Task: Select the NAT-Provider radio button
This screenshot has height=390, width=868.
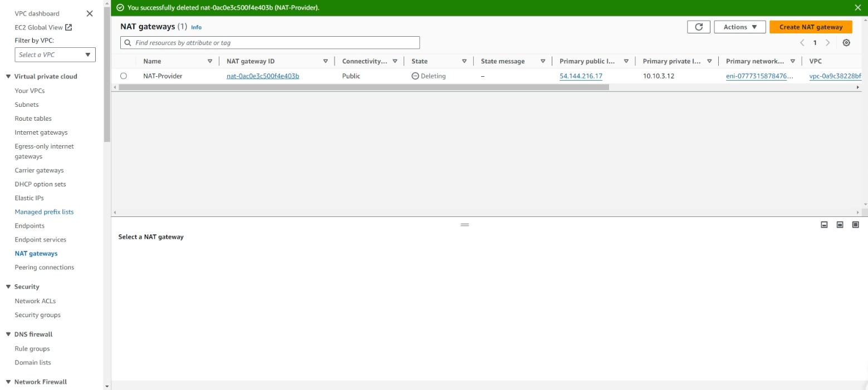Action: [x=124, y=76]
